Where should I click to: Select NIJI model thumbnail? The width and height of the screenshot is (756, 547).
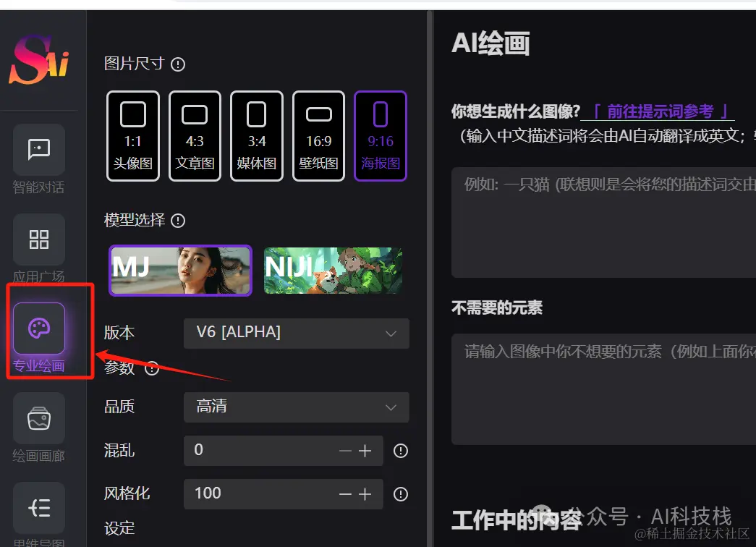pyautogui.click(x=334, y=271)
